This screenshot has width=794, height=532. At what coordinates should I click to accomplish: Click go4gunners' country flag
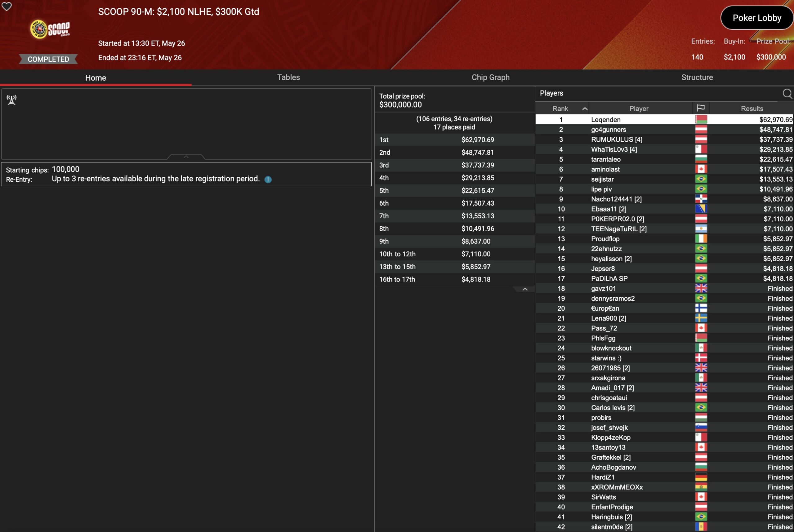click(701, 129)
